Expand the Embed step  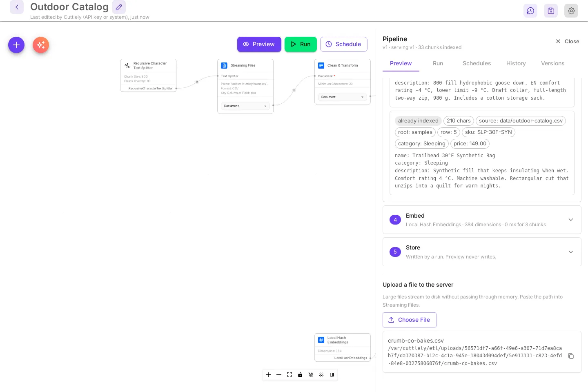tap(482, 220)
